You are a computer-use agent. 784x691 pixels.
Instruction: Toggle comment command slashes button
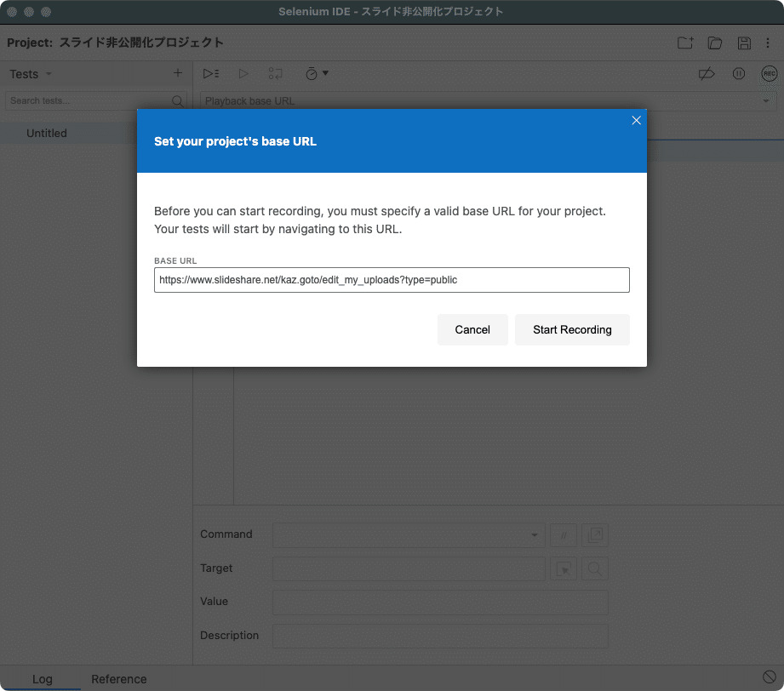(x=564, y=535)
